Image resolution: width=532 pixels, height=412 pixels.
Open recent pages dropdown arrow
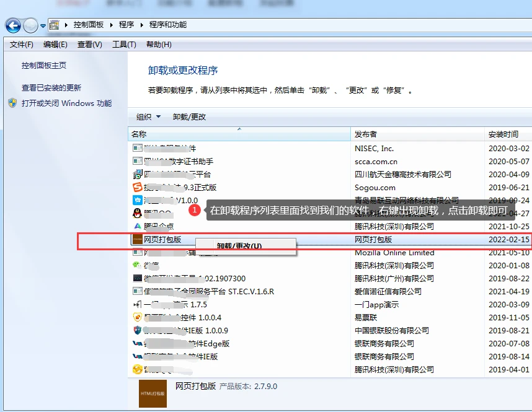(x=43, y=26)
